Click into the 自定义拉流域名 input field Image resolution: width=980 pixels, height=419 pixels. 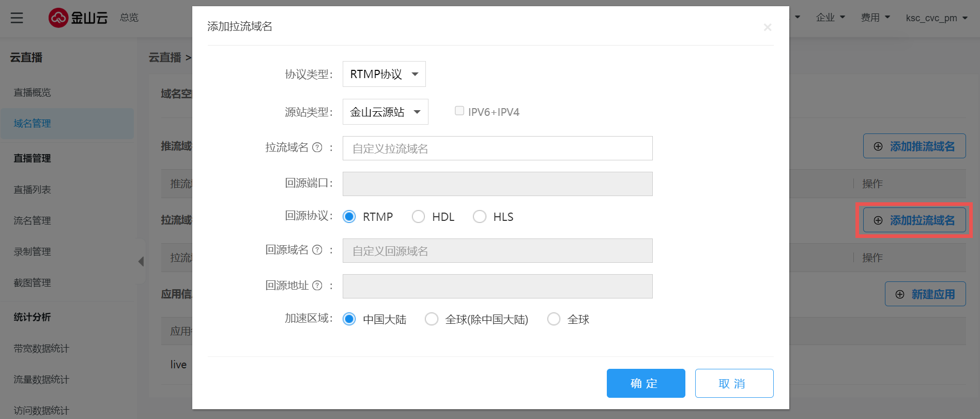pos(497,148)
